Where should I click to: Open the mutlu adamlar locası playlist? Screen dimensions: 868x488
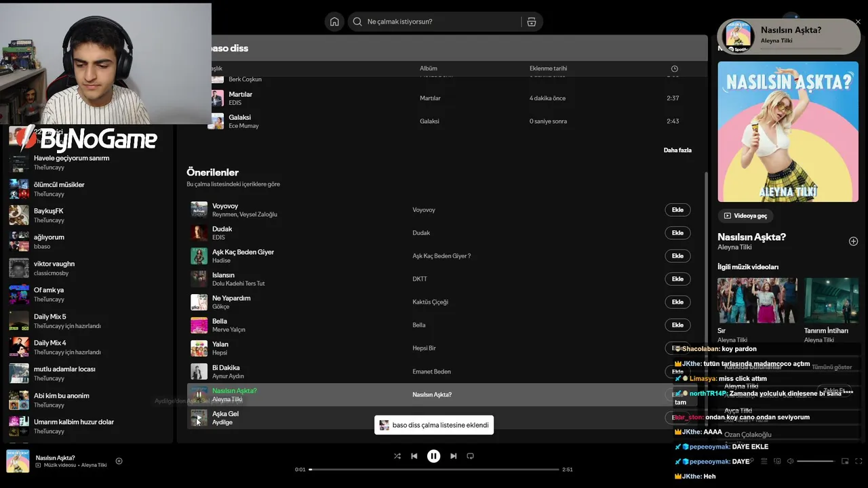point(64,369)
